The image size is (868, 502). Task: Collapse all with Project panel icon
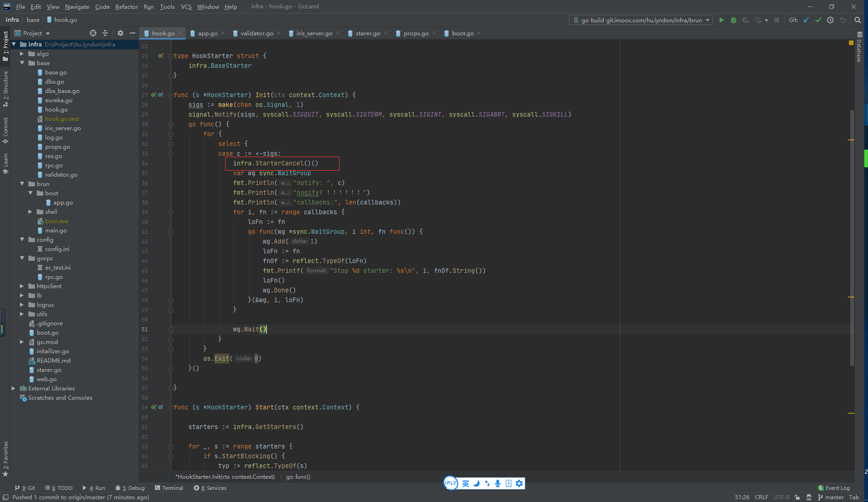tap(105, 33)
